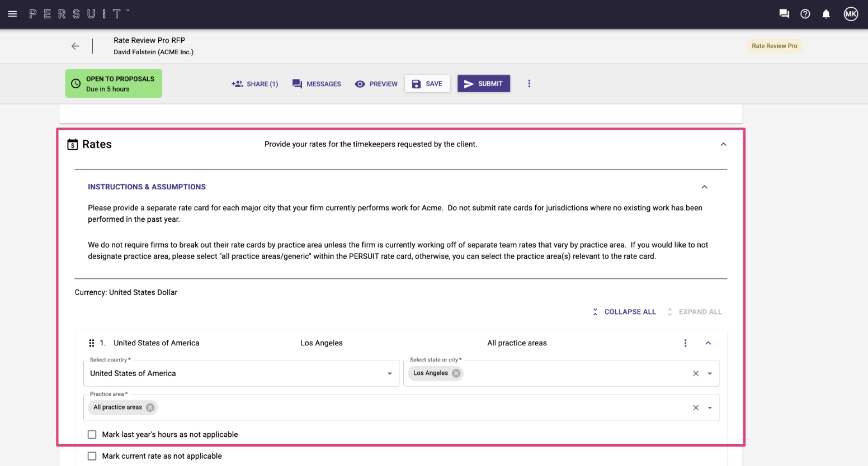
Task: Collapse rate card 1 with its chevron
Action: coord(708,343)
